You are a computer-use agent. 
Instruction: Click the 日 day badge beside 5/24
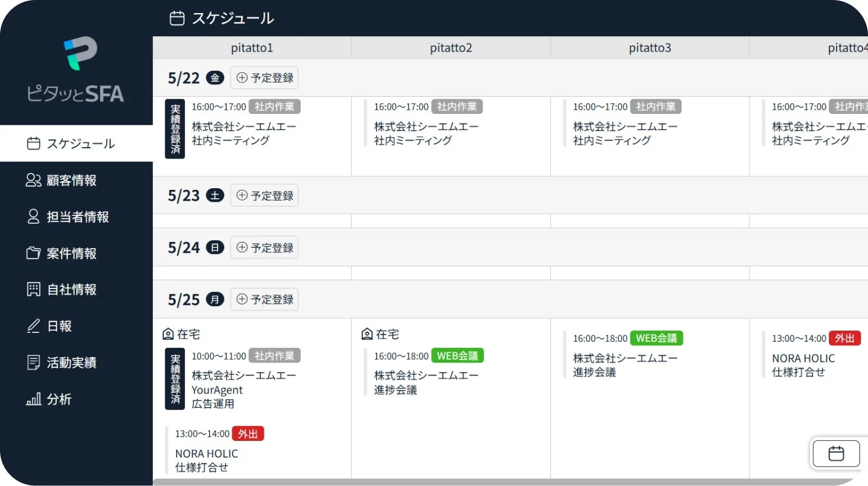[215, 247]
